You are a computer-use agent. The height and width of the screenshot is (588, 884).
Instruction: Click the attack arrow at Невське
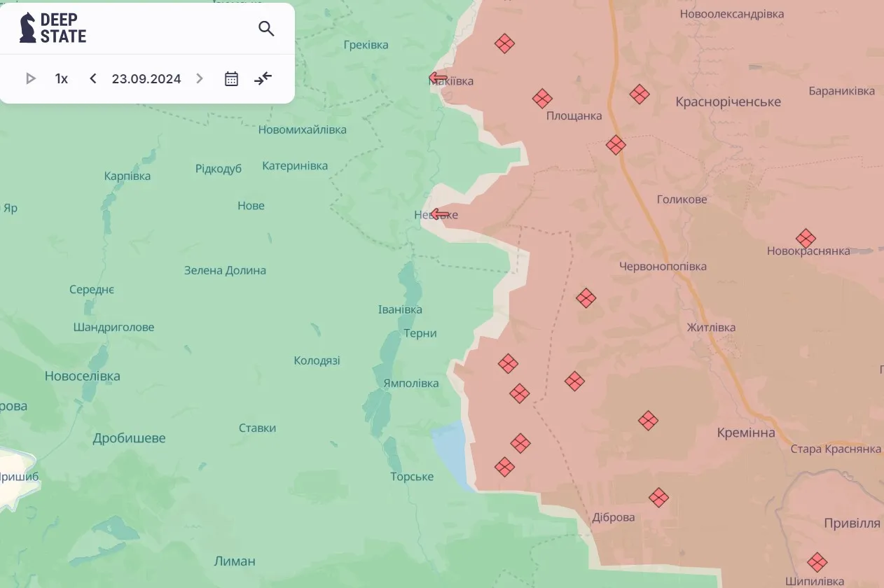440,214
